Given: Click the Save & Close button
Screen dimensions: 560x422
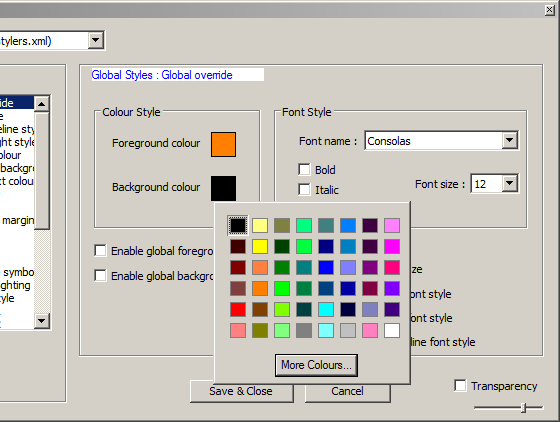Looking at the screenshot, I should pos(241,392).
